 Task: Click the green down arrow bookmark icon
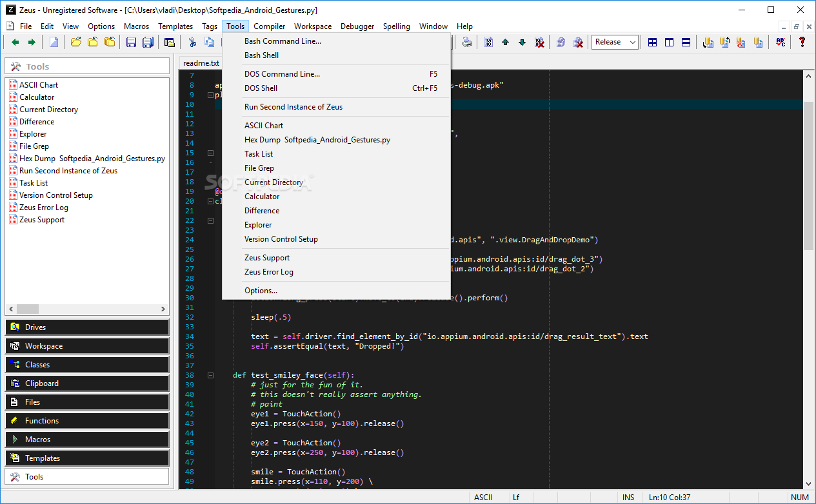(x=522, y=43)
